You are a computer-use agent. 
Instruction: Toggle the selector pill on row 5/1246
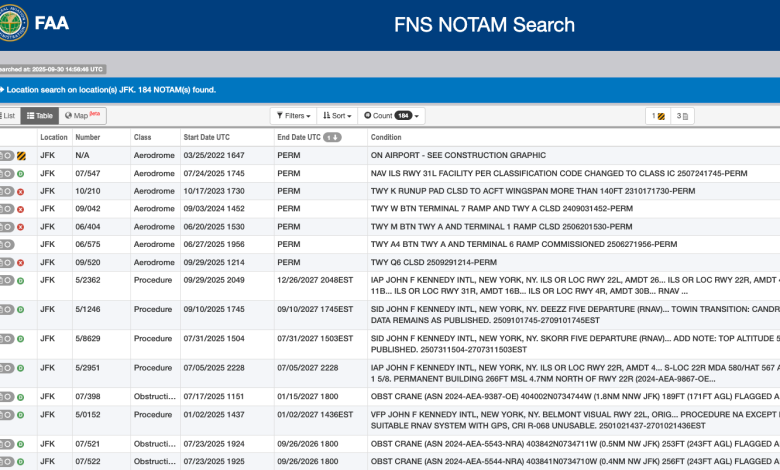pos(7,309)
